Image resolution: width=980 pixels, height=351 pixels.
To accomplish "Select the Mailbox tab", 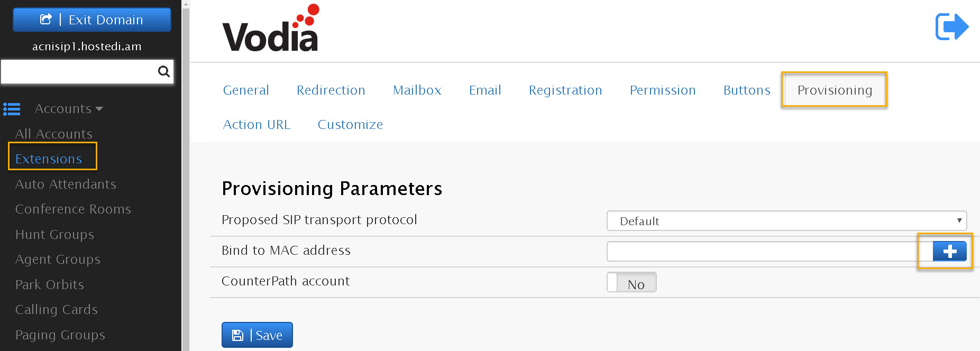I will point(417,90).
